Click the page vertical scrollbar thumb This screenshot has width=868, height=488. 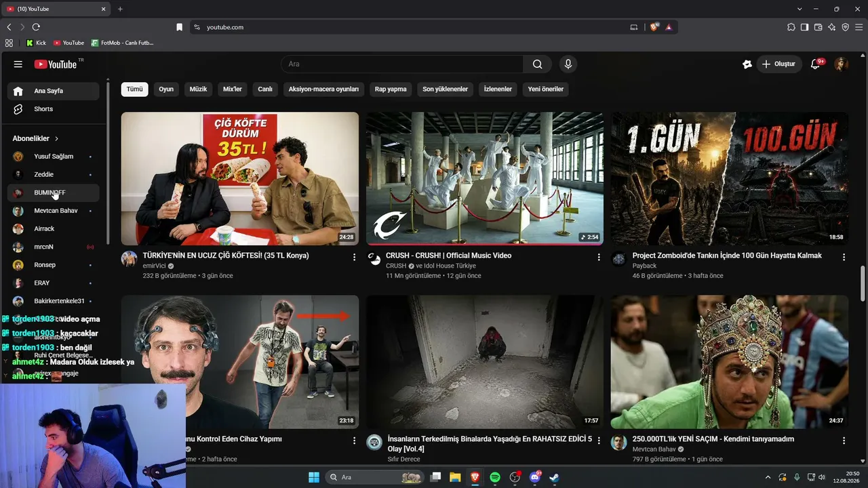pyautogui.click(x=863, y=284)
